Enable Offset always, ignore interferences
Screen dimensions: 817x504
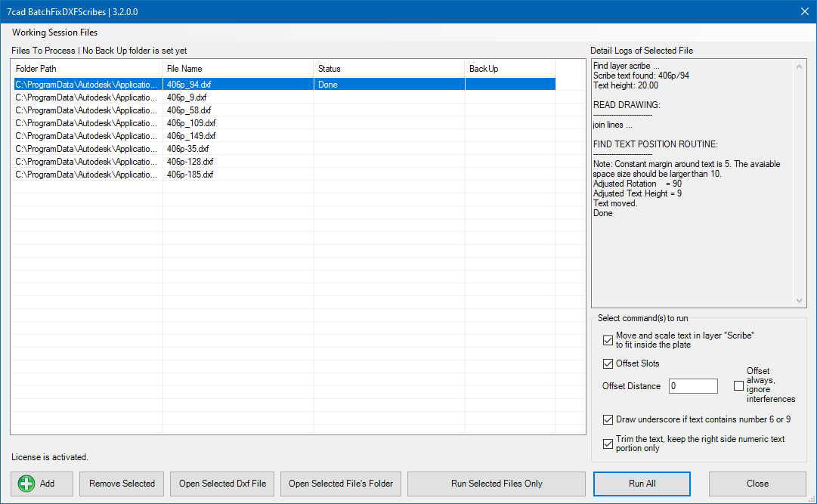738,386
